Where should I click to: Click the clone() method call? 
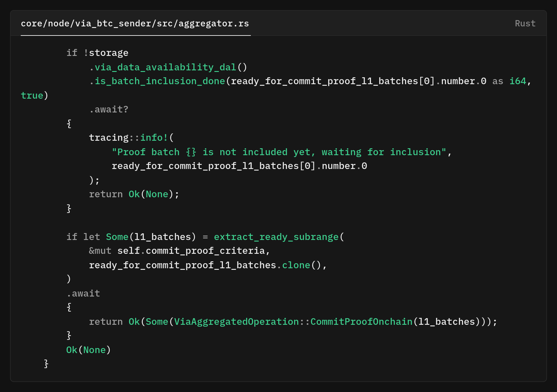pyautogui.click(x=296, y=265)
